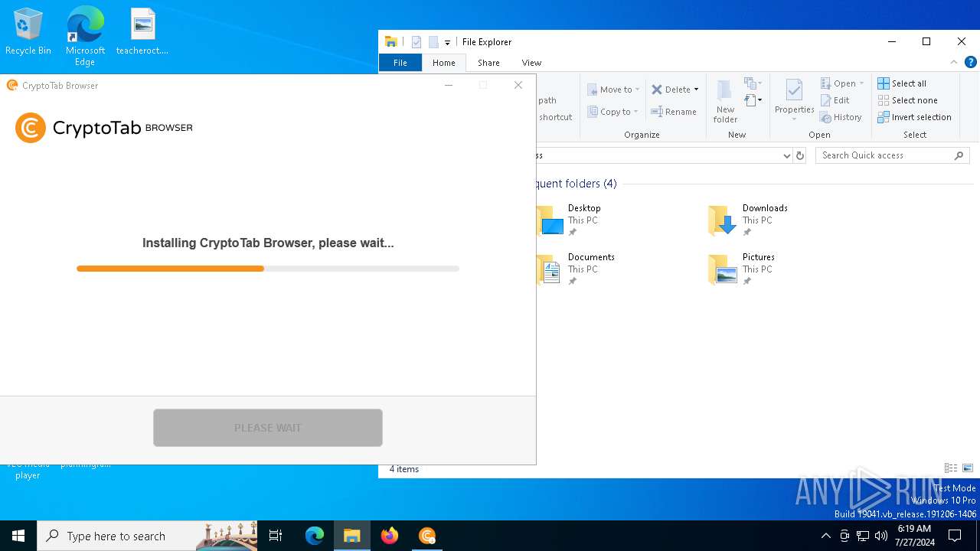The height and width of the screenshot is (551, 980).
Task: Switch to large icons view in status bar
Action: (968, 468)
